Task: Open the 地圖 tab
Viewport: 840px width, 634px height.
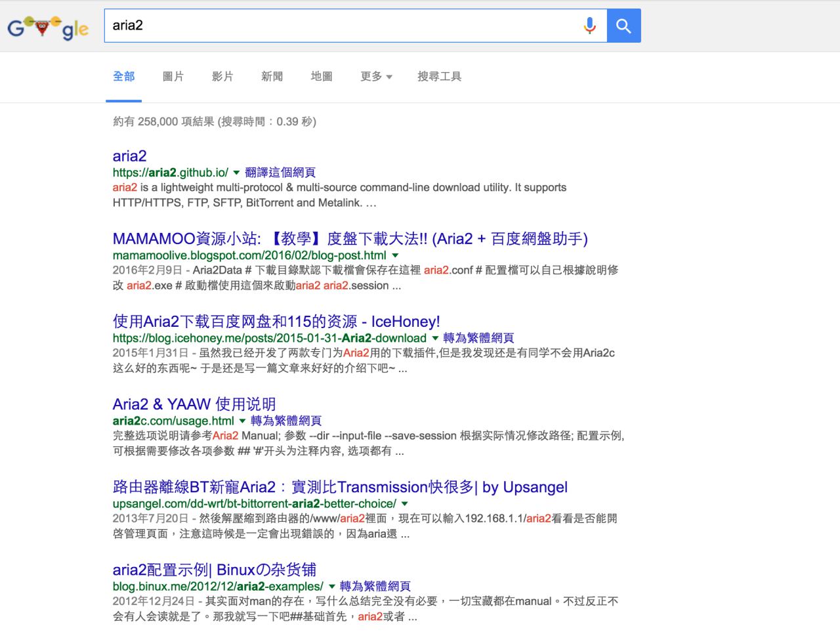Action: point(322,77)
